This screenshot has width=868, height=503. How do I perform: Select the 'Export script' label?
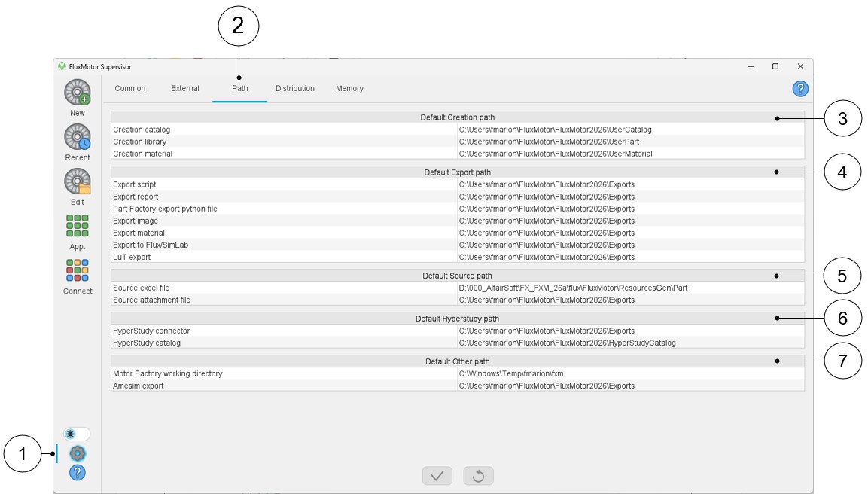tap(135, 184)
